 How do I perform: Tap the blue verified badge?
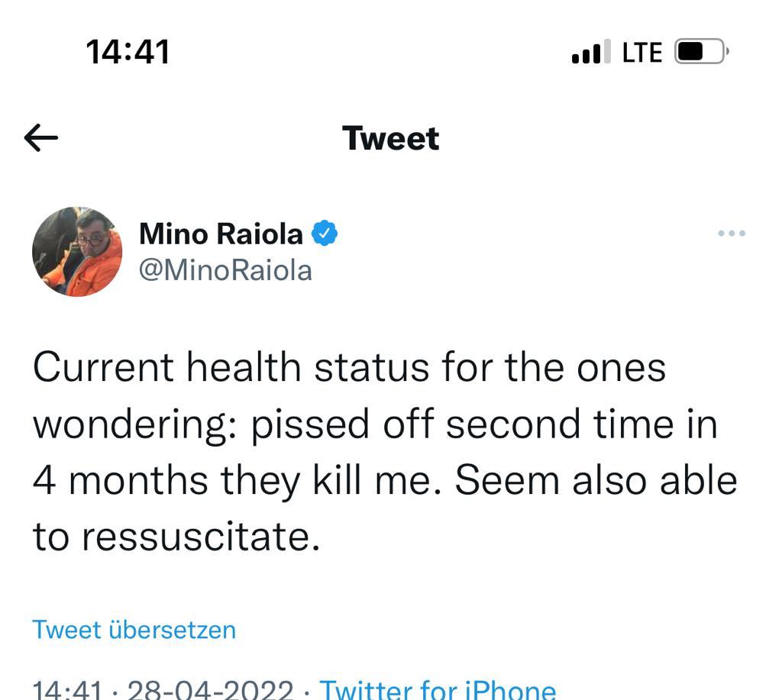(x=325, y=234)
